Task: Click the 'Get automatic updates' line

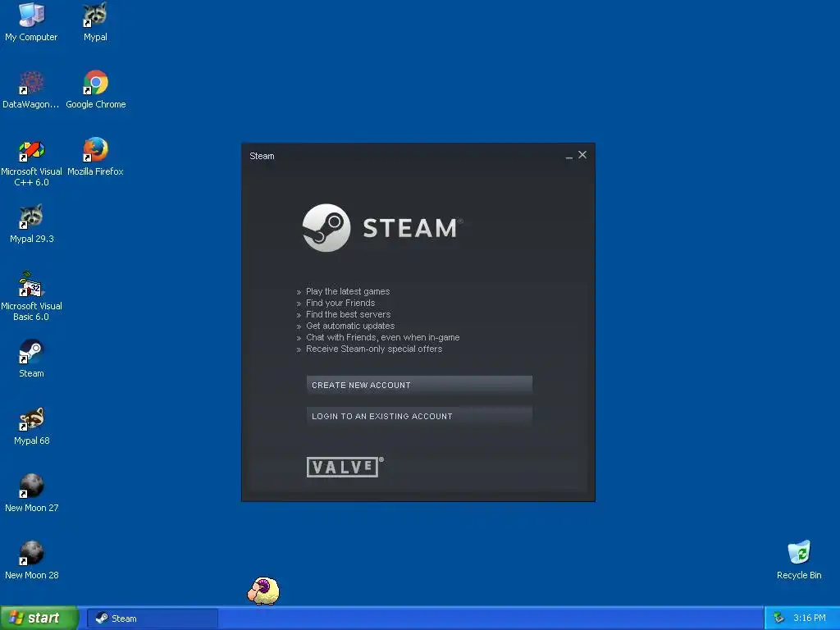Action: pos(350,326)
